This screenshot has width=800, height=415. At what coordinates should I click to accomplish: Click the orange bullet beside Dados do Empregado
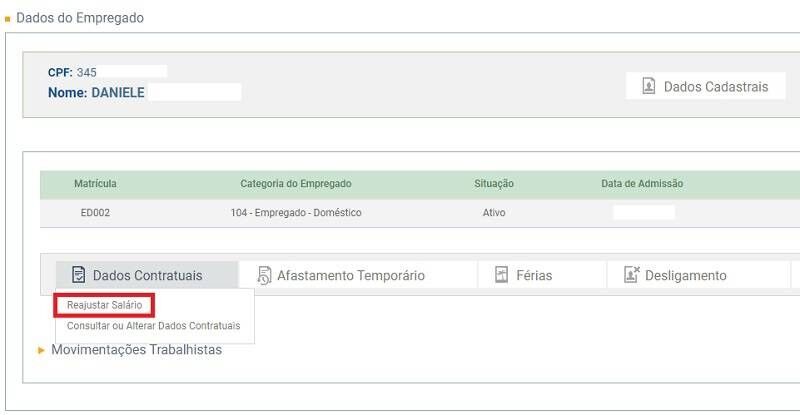[8, 19]
